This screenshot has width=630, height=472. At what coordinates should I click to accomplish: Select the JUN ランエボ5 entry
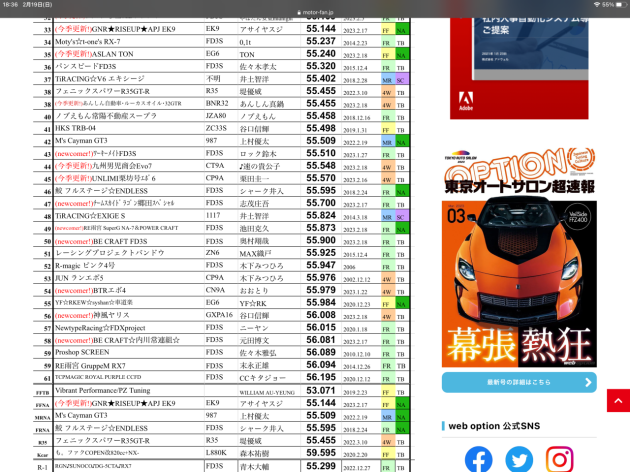click(x=79, y=278)
